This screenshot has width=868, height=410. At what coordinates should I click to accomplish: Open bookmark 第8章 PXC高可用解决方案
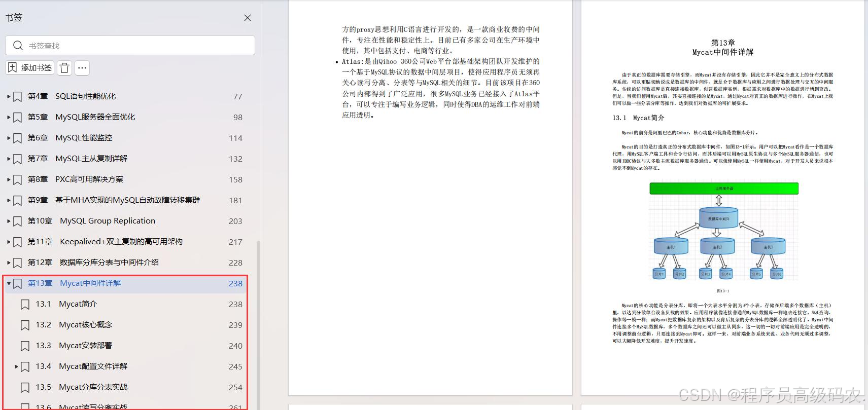click(76, 179)
